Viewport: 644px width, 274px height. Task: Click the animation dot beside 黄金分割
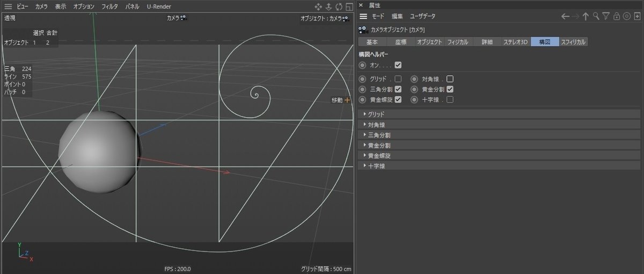414,89
